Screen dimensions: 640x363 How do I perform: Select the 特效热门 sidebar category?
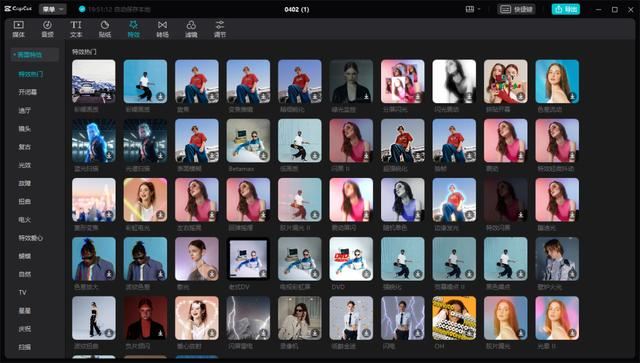[x=31, y=74]
